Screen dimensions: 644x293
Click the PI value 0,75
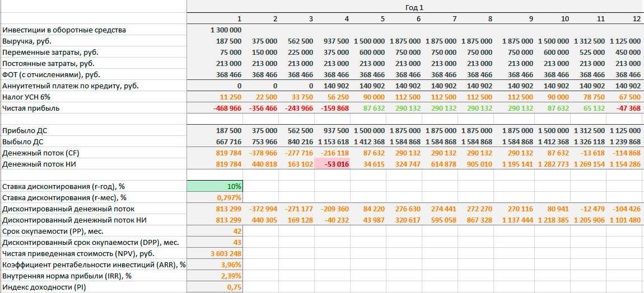pyautogui.click(x=215, y=287)
